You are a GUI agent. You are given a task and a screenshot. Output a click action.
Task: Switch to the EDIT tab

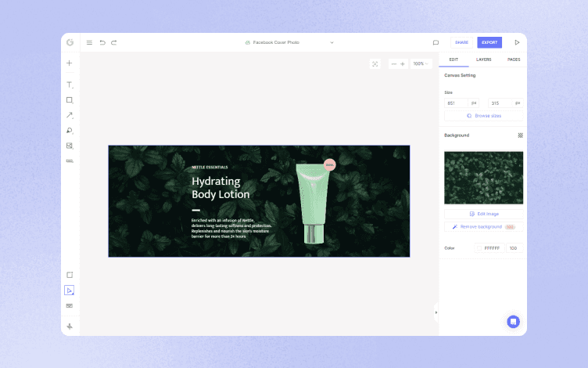(x=454, y=60)
